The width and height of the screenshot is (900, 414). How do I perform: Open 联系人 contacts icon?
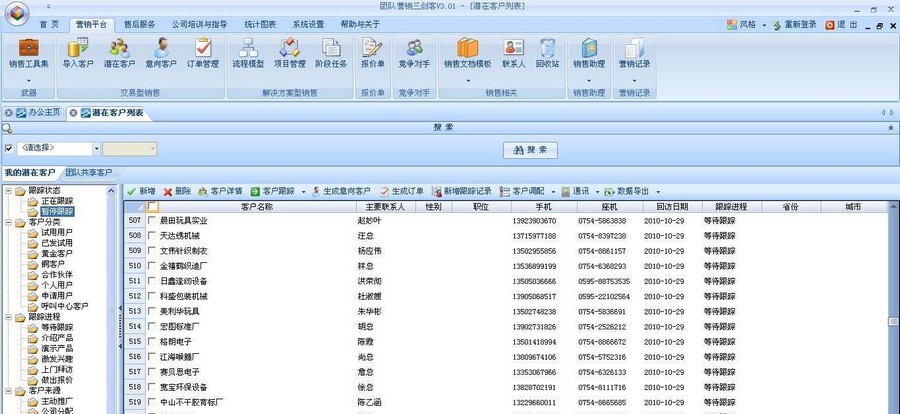[x=513, y=54]
